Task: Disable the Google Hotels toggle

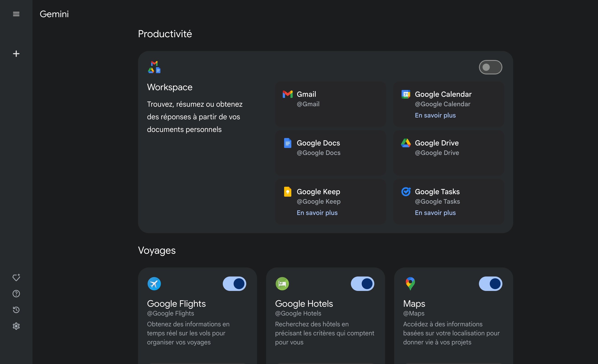Action: (362, 284)
